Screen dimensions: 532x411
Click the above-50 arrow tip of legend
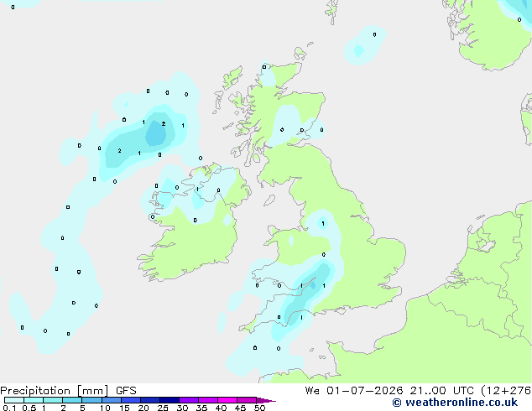[x=266, y=400]
